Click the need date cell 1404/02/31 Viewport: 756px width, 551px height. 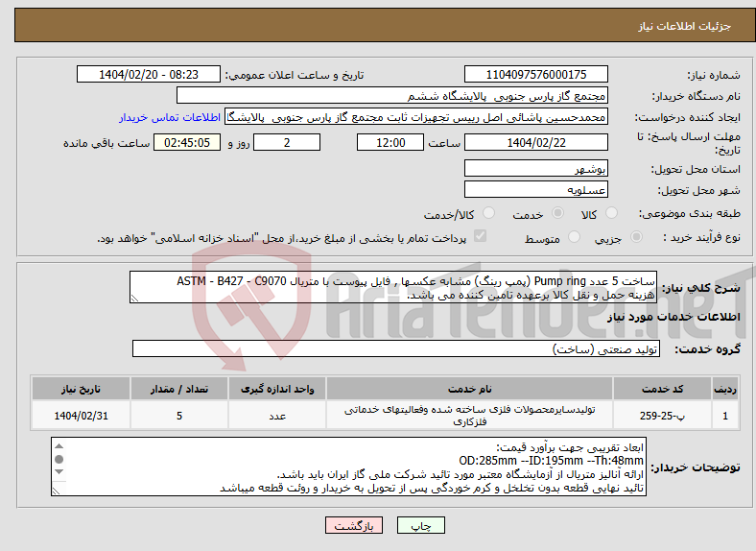click(81, 416)
